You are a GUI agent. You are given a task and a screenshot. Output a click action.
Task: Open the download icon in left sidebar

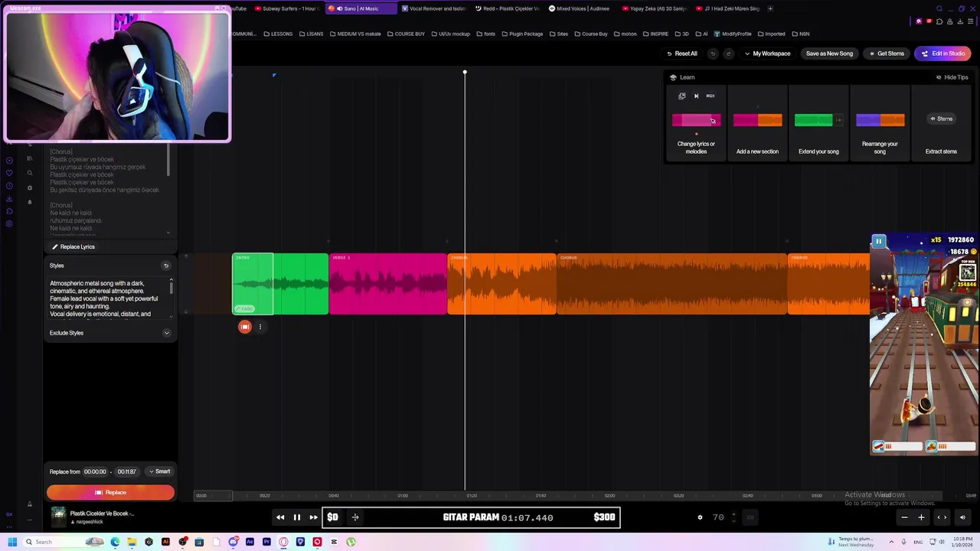(9, 198)
